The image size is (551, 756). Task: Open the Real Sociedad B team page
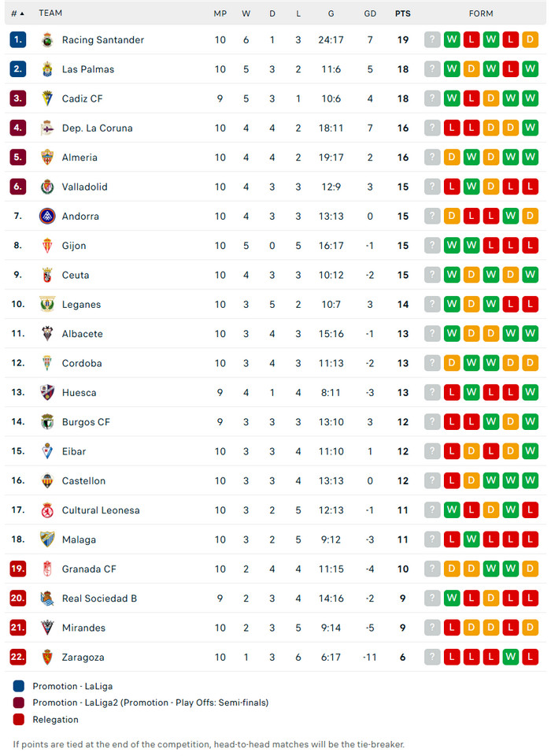(x=99, y=598)
